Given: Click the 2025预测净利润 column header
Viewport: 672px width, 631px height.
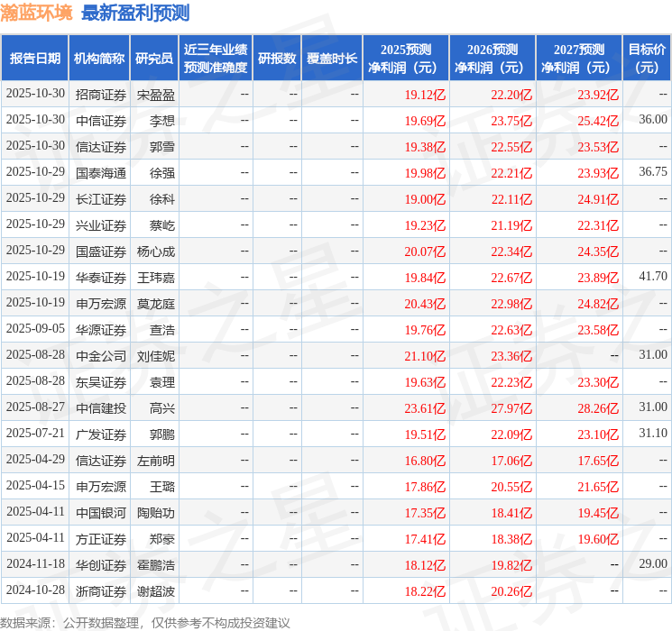Looking at the screenshot, I should [406, 59].
